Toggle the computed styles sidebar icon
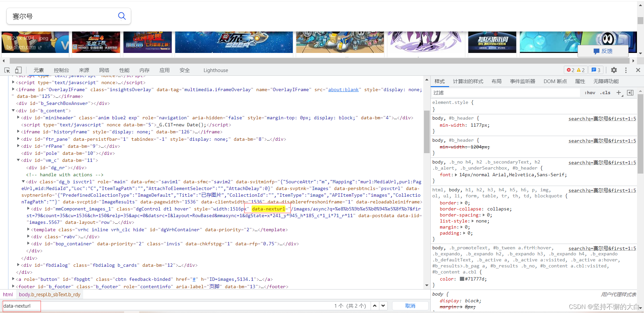The height and width of the screenshot is (313, 644). pyautogui.click(x=630, y=93)
